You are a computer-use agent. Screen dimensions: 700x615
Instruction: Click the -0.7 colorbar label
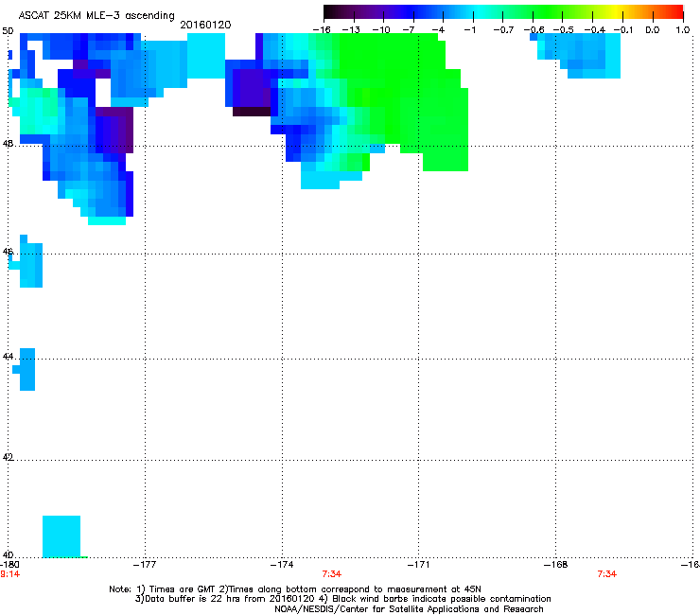click(x=503, y=30)
